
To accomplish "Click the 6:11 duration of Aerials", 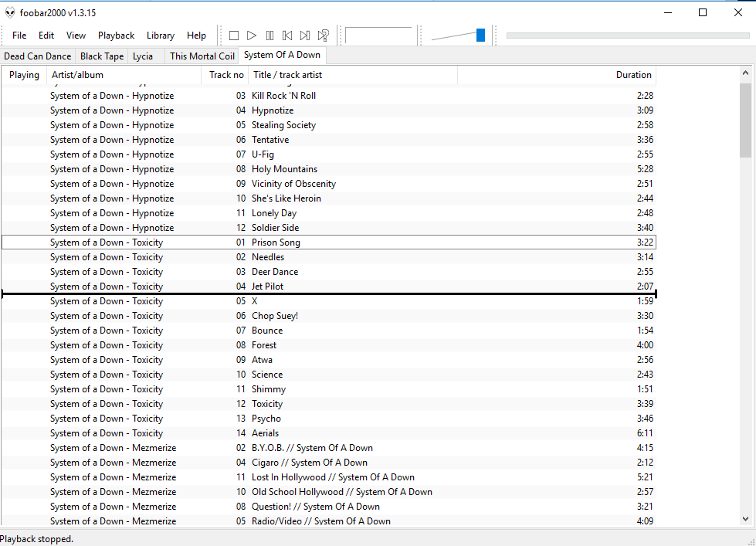I will click(645, 433).
